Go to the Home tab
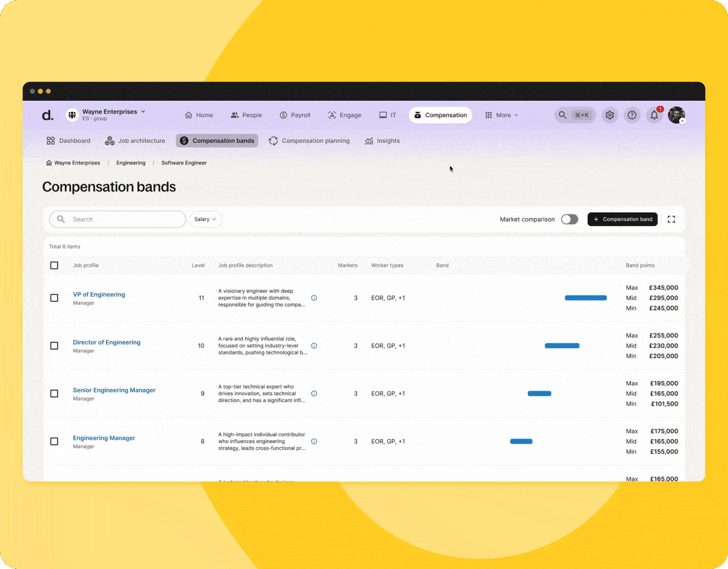The height and width of the screenshot is (569, 728). [x=198, y=115]
